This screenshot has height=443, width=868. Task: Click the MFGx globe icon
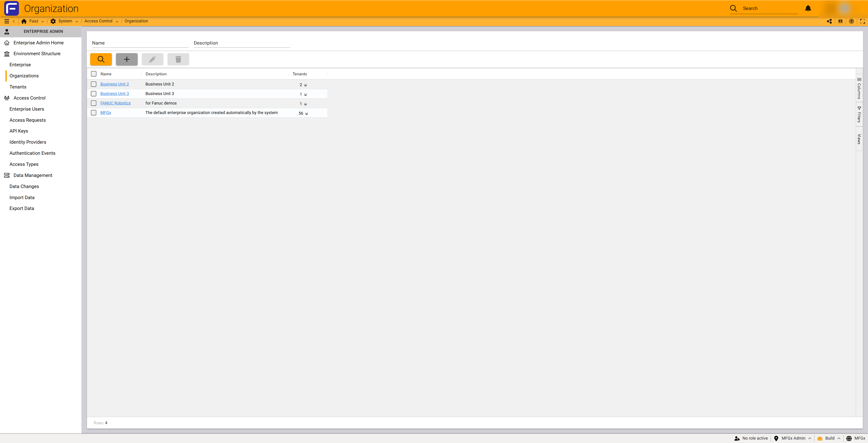[x=849, y=438]
